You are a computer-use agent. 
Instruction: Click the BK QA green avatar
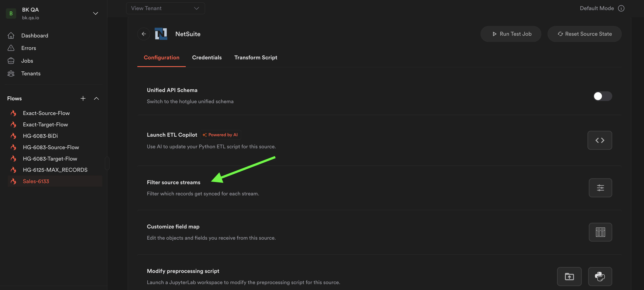click(11, 13)
